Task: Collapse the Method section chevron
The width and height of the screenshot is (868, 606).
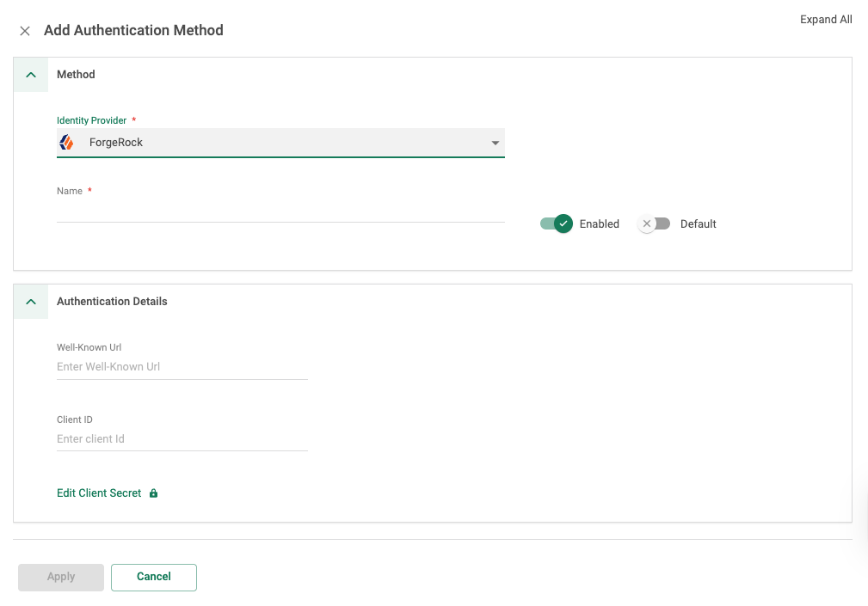Action: [31, 75]
